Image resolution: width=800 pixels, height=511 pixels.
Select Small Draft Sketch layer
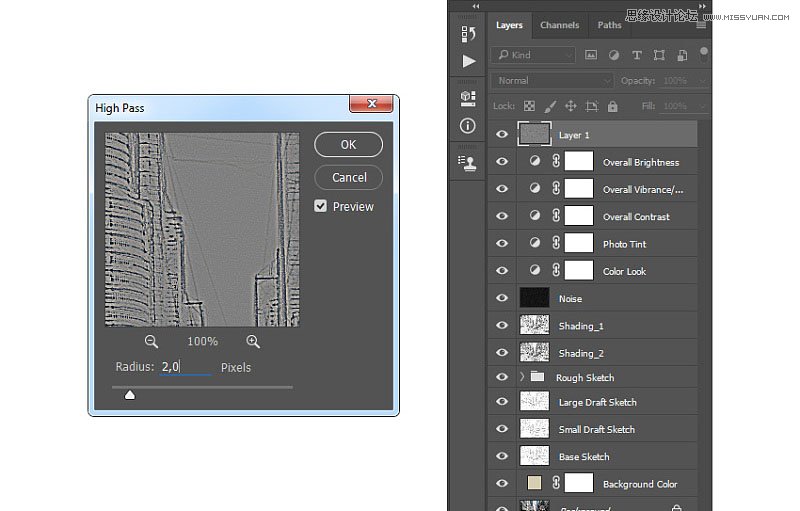point(593,429)
